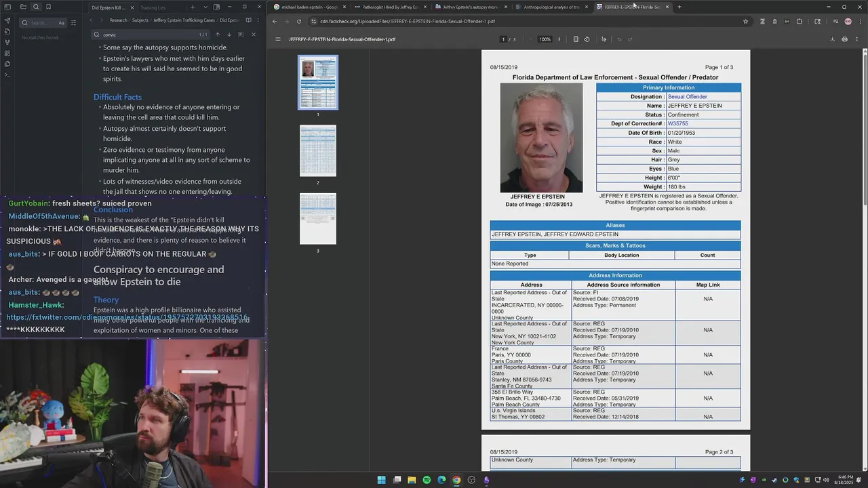Switch to 'Tracking Lies' Obsidian tab
This screenshot has width=868, height=488.
click(x=153, y=7)
